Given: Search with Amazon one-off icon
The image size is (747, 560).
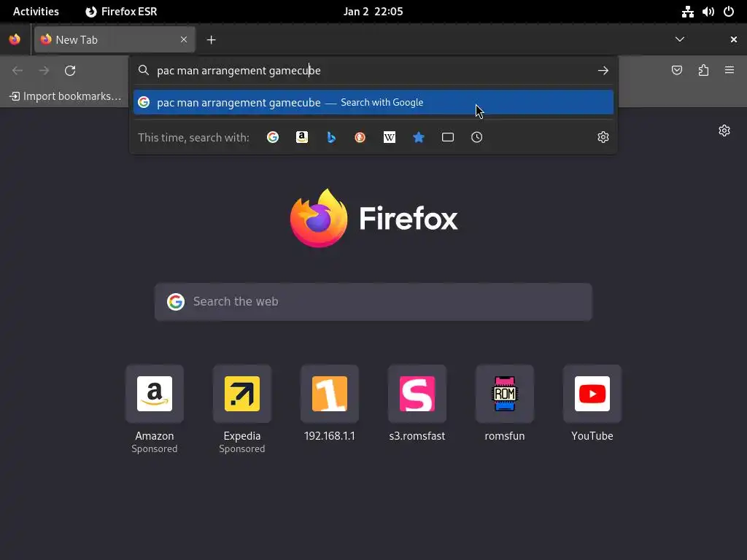Looking at the screenshot, I should (301, 137).
